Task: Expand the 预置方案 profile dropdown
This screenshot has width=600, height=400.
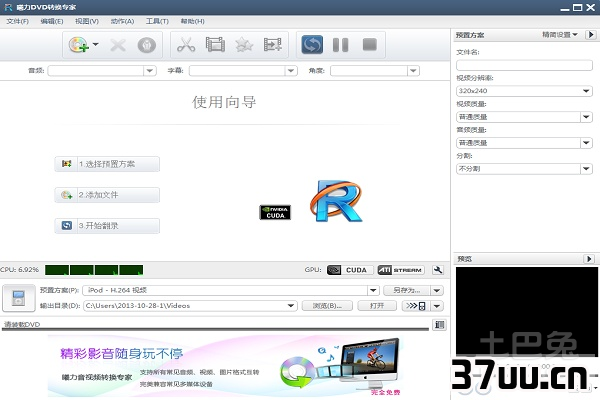Action: [373, 291]
